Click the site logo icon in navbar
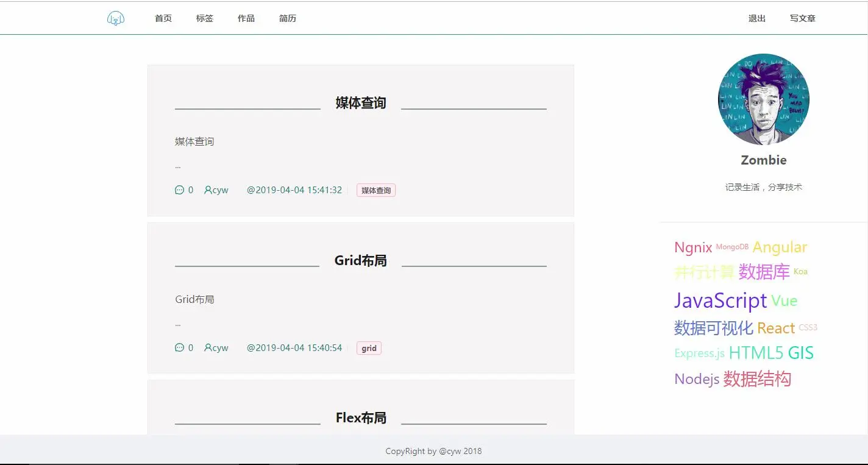 (116, 19)
